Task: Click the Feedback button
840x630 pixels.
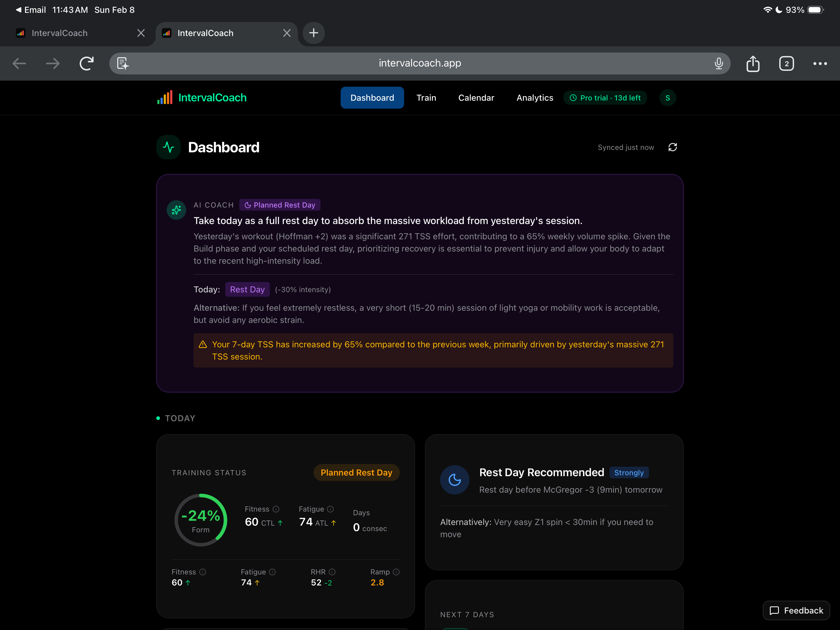Action: point(796,610)
